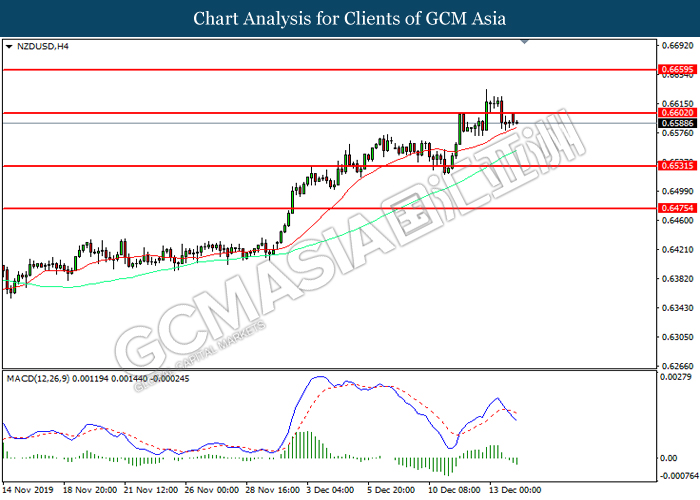Click the Chart Analysis for Clients title
The width and height of the screenshot is (700, 500).
tap(350, 18)
